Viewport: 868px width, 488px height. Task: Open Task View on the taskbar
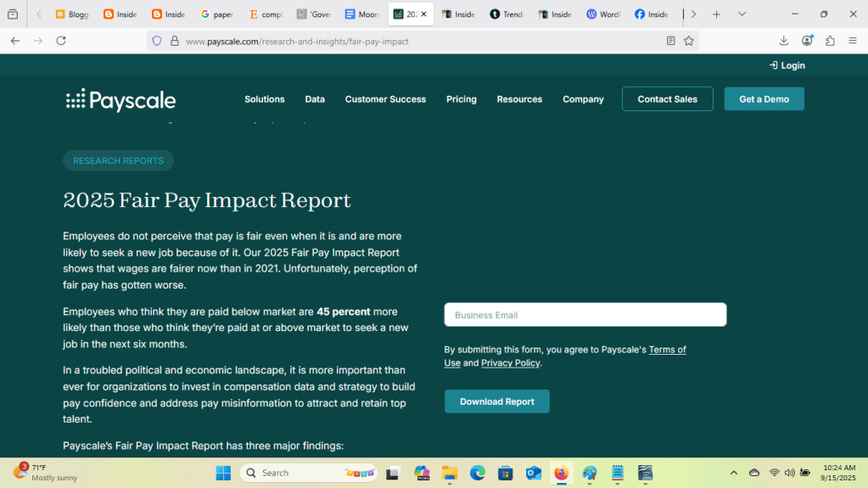[x=393, y=473]
